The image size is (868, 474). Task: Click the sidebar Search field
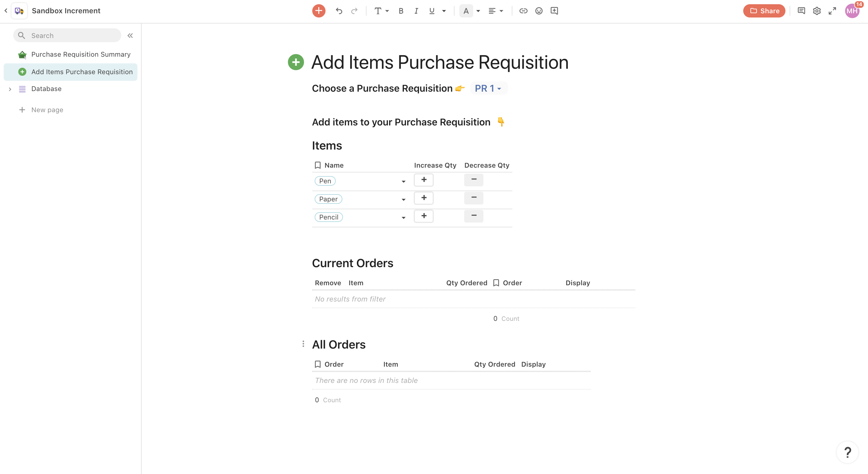(68, 35)
